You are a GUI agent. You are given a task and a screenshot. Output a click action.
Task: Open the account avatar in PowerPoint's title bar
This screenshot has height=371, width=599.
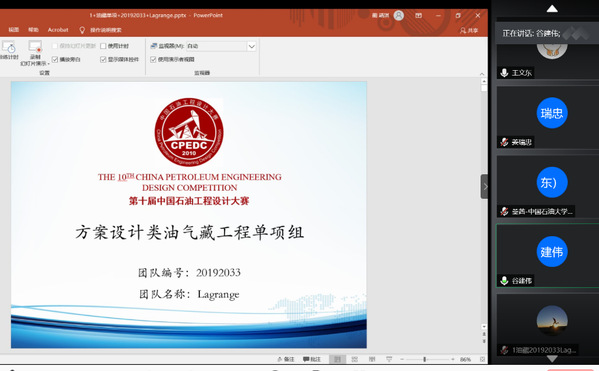398,15
